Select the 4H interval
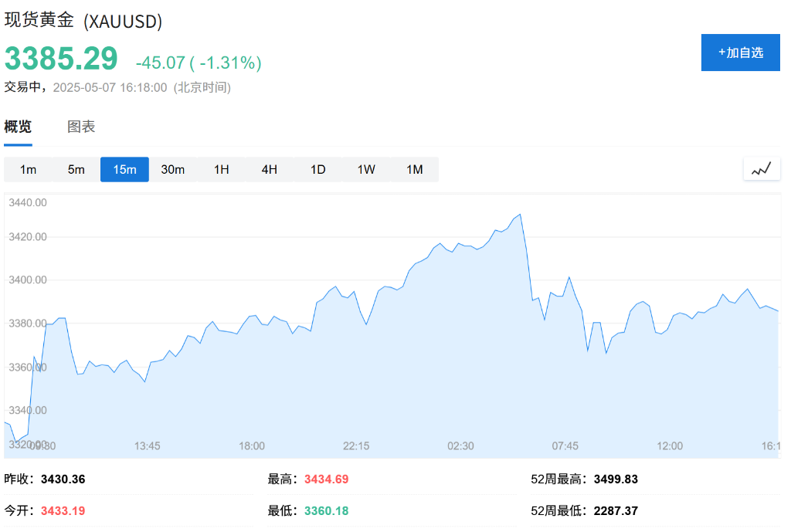This screenshot has height=532, width=791. pos(270,169)
